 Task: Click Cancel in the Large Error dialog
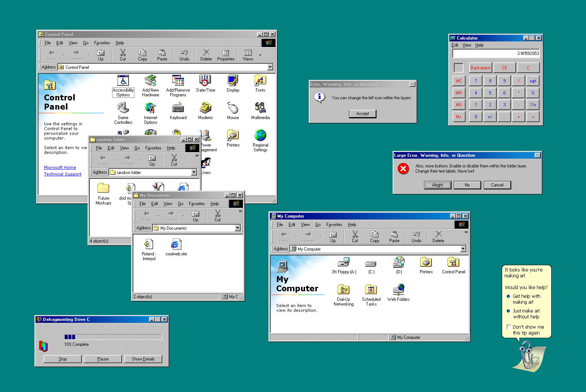tap(497, 185)
